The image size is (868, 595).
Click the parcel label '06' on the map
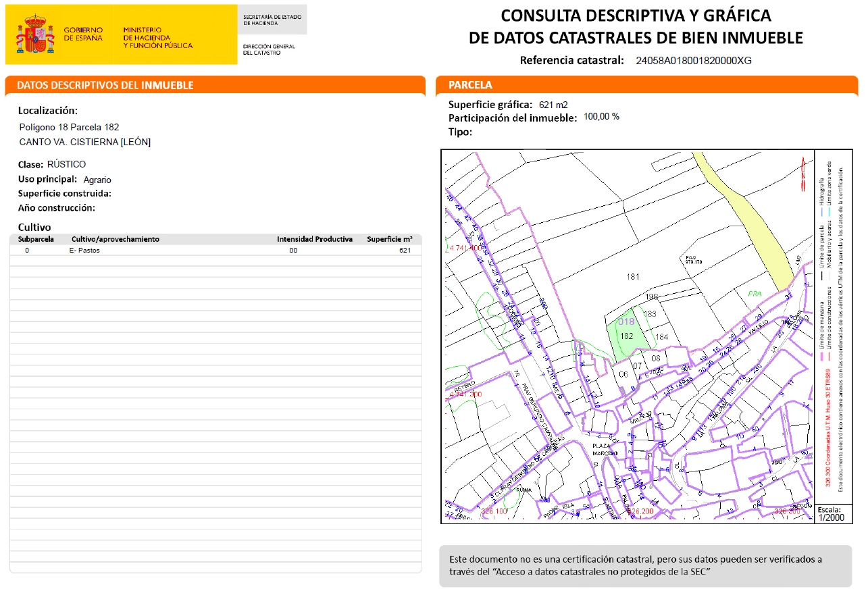click(x=623, y=375)
